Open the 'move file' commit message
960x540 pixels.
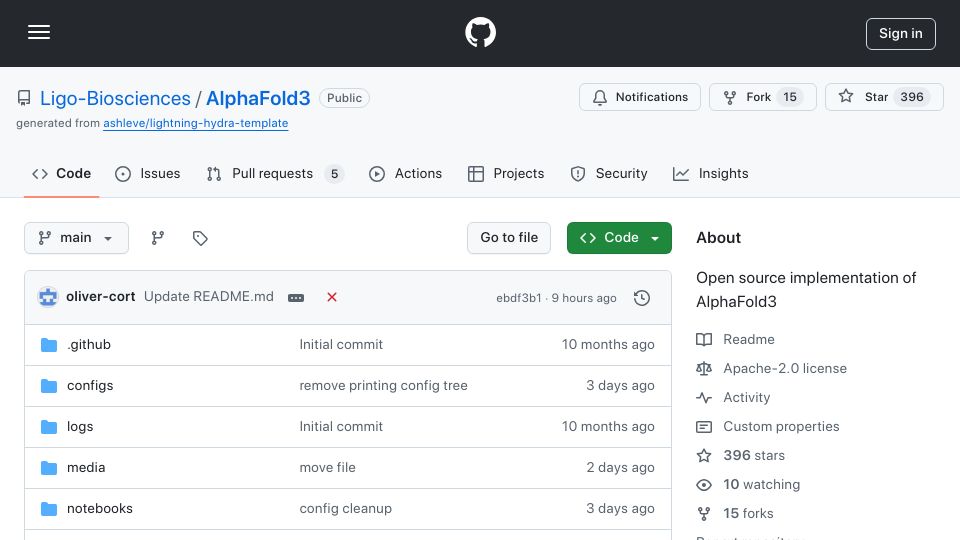[x=328, y=468]
